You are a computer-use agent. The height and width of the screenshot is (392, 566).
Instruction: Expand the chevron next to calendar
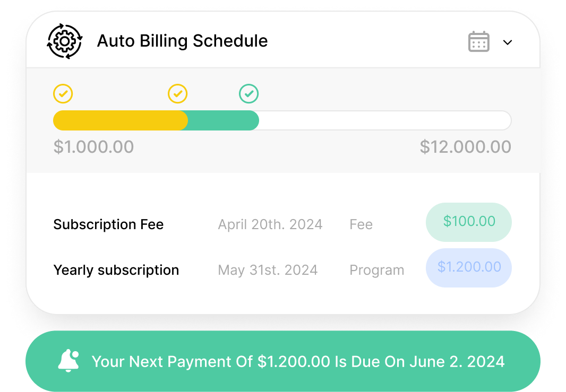pyautogui.click(x=508, y=42)
